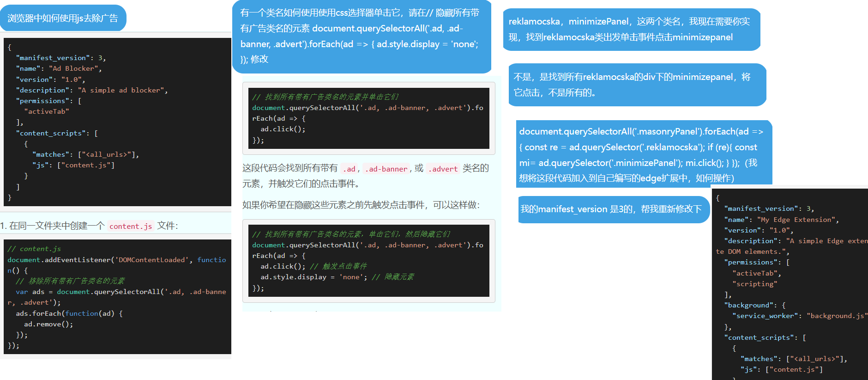868x380 pixels.
Task: Click the chat bubble containing '.masonryPanel' code
Action: (x=644, y=154)
